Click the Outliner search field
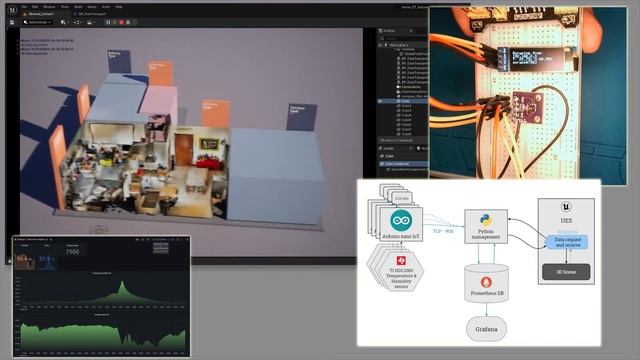Screen dimensions: 640x360 (403, 38)
